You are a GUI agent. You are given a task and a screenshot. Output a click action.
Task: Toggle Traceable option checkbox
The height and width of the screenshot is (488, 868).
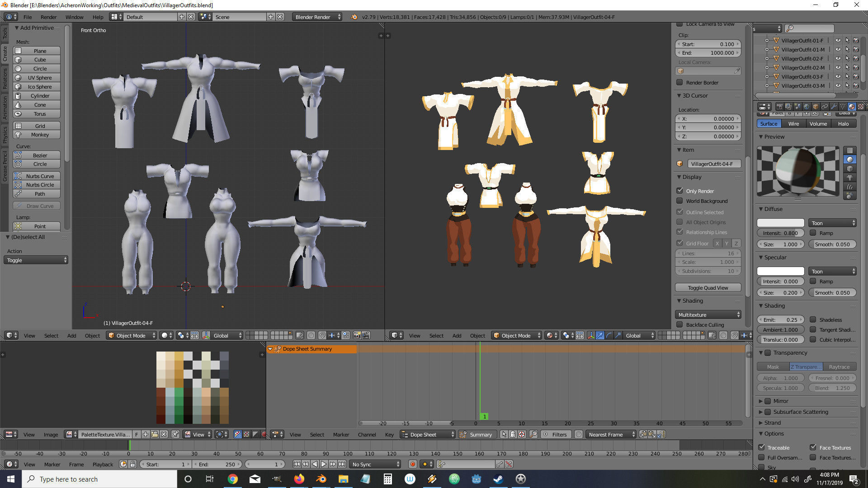[x=761, y=447]
